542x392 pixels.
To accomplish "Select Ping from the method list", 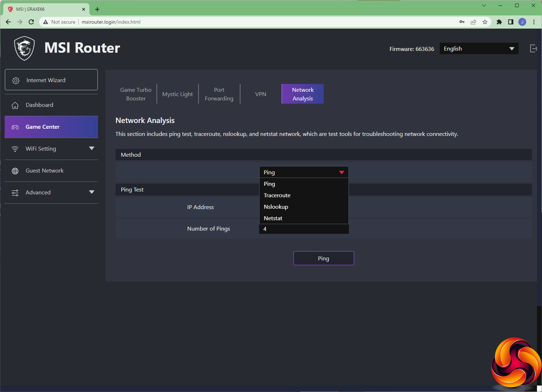I will click(304, 184).
